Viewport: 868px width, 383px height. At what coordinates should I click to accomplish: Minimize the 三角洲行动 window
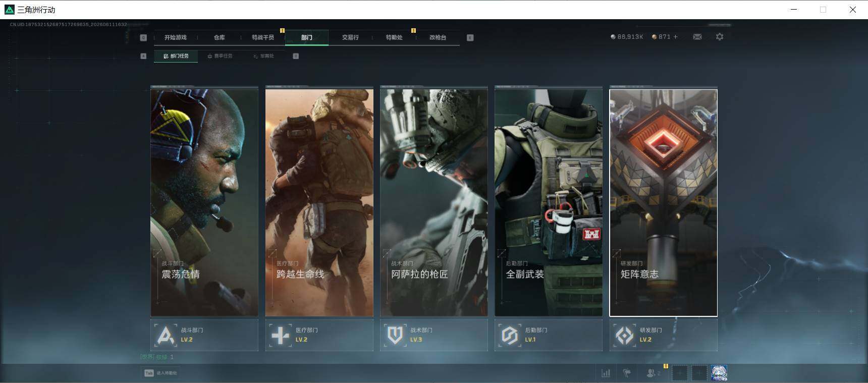pyautogui.click(x=794, y=10)
